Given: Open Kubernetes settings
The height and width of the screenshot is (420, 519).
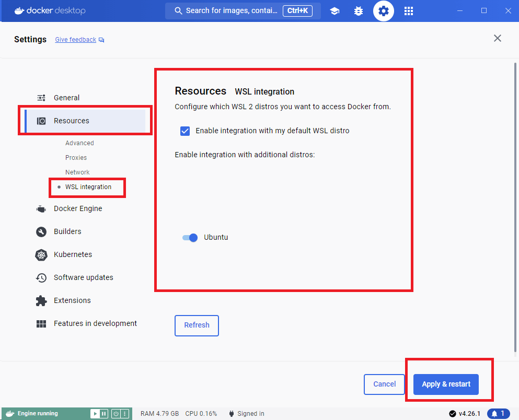Looking at the screenshot, I should click(73, 254).
